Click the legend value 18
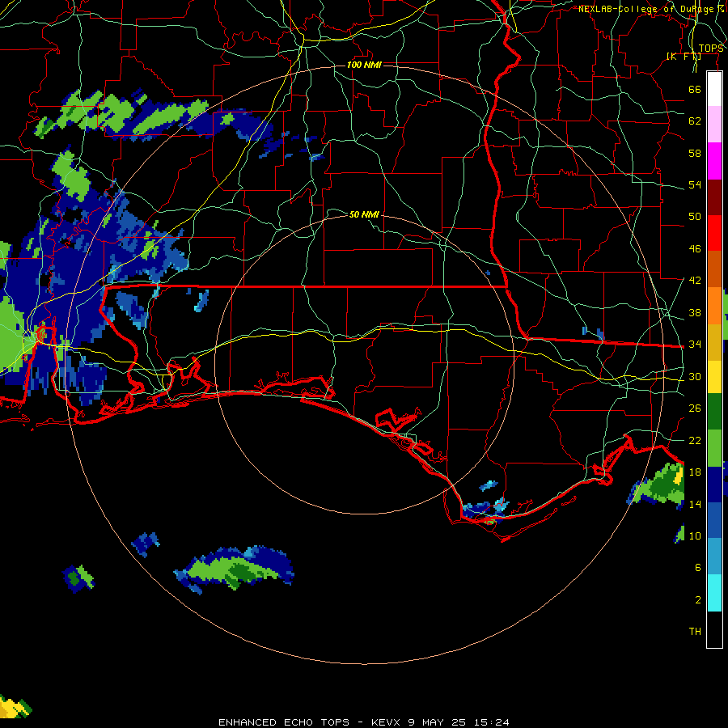728x728 pixels. [x=695, y=472]
